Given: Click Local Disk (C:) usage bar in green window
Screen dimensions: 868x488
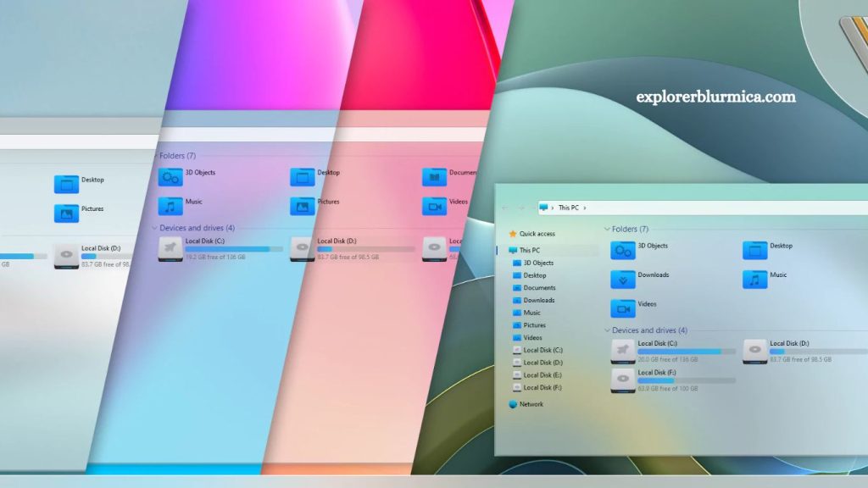Looking at the screenshot, I should click(687, 352).
